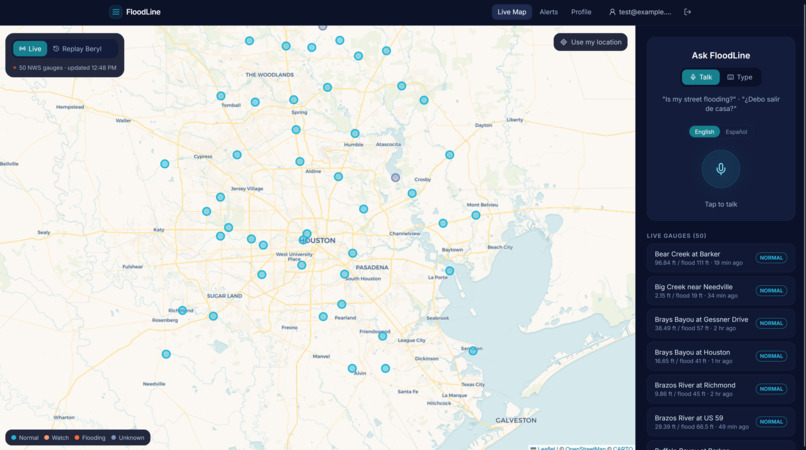
Task: Select the gauge marker near Humble
Action: (355, 133)
